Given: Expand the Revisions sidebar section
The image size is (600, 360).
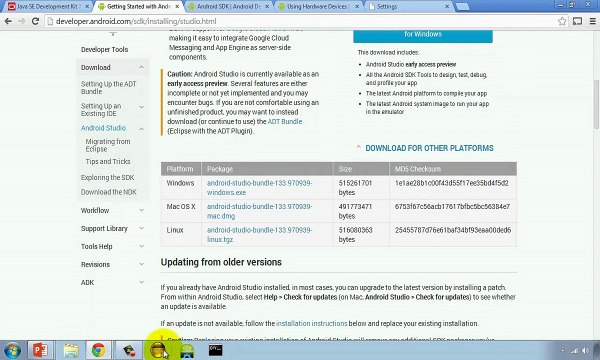Looking at the screenshot, I should (x=141, y=264).
